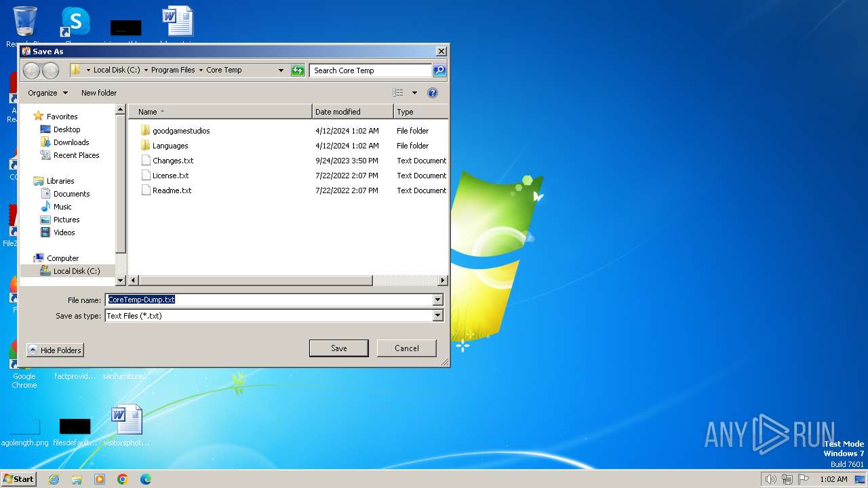Click the green Refresh button next to the address bar

click(x=298, y=70)
